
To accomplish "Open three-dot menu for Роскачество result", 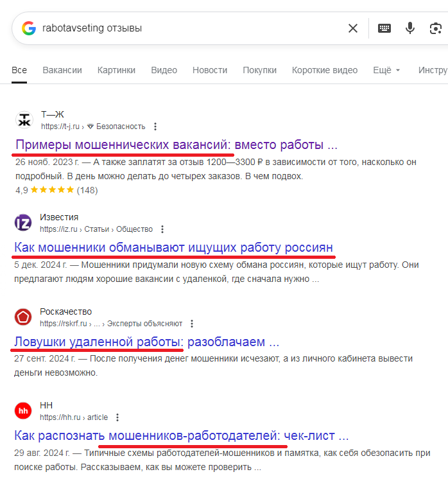I will (192, 324).
